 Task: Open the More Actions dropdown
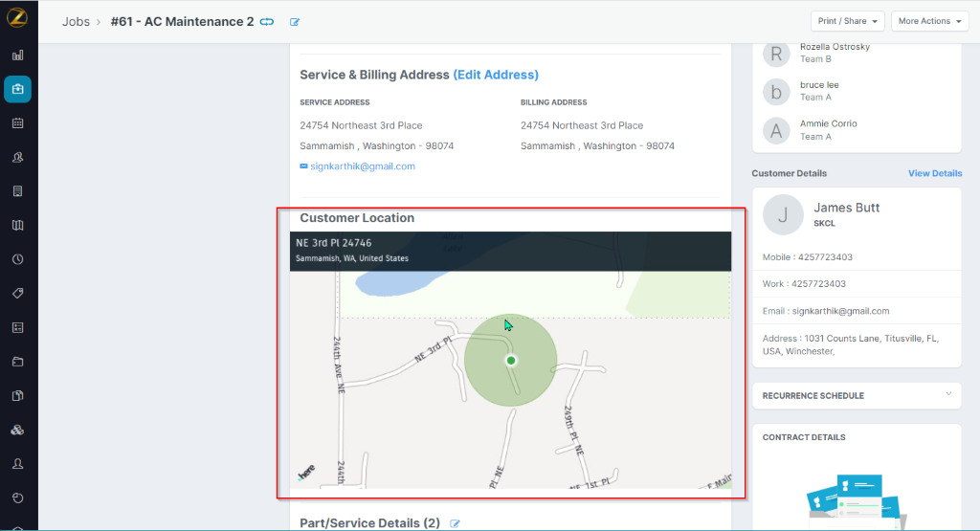pyautogui.click(x=929, y=21)
